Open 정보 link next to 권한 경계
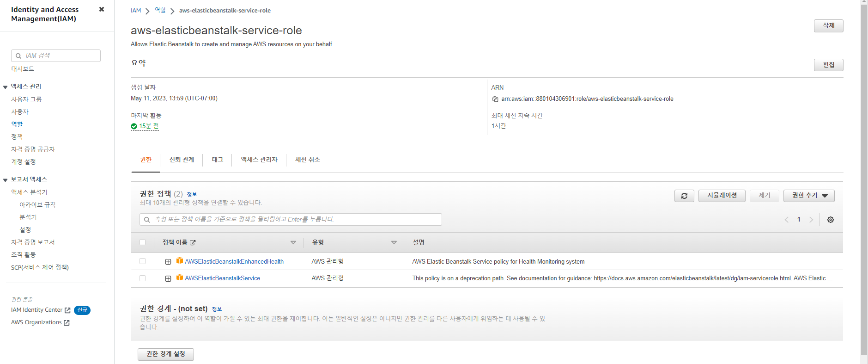This screenshot has height=364, width=868. pos(217,309)
